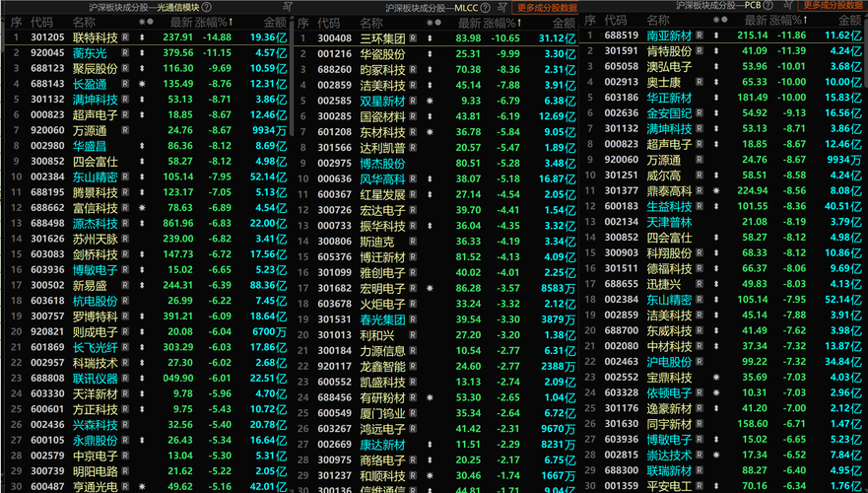Click the star marker on 长盈通 row
Screen dimensions: 868x493
(142, 84)
